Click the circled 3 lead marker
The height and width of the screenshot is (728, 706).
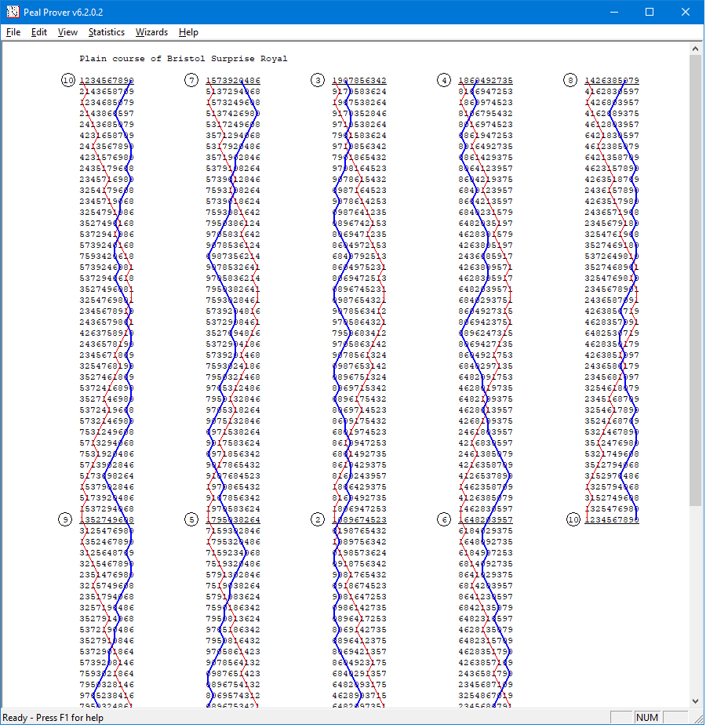318,80
